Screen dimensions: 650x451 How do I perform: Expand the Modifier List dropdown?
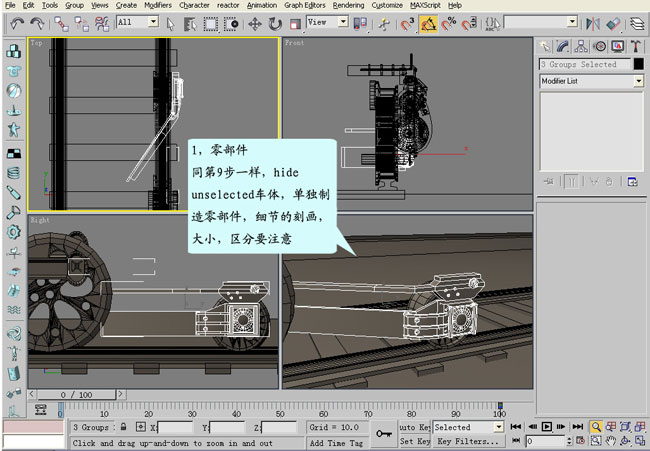point(638,81)
